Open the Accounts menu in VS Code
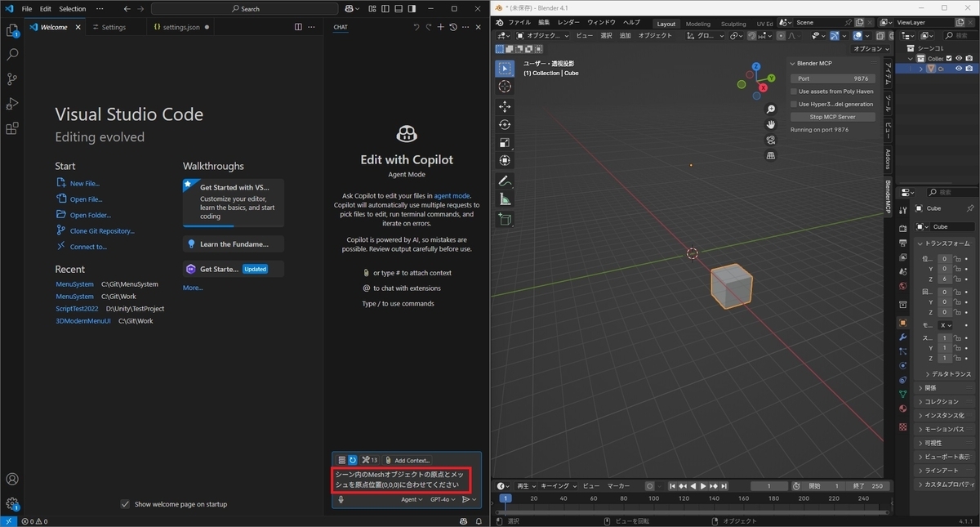The width and height of the screenshot is (980, 527). (x=12, y=479)
